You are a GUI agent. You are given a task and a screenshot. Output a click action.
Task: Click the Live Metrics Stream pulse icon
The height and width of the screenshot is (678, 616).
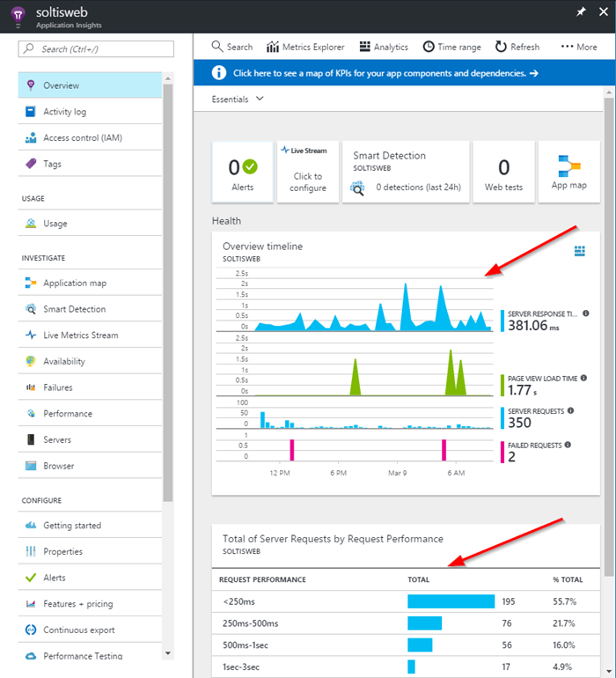(31, 335)
